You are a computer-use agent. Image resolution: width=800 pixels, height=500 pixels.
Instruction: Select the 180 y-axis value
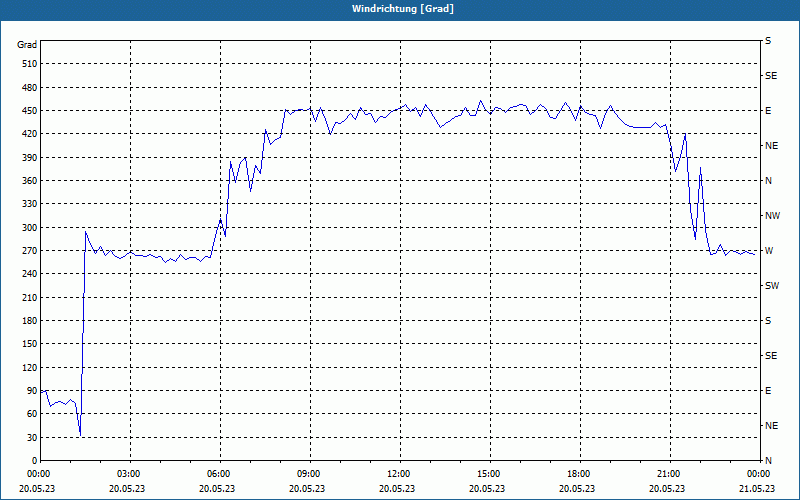[x=30, y=321]
